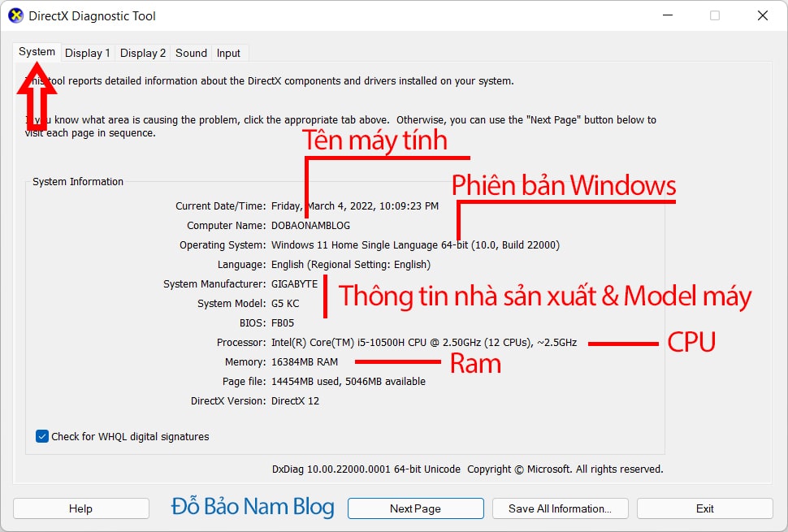Click the DirectX 12 version value
The image size is (788, 532).
point(295,401)
